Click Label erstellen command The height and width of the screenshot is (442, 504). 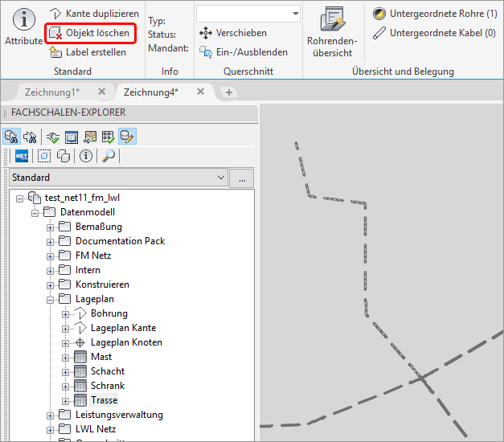click(88, 52)
